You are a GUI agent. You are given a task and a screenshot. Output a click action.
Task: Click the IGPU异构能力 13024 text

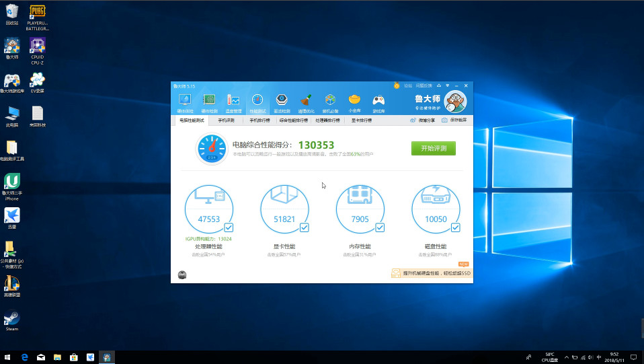tap(208, 239)
